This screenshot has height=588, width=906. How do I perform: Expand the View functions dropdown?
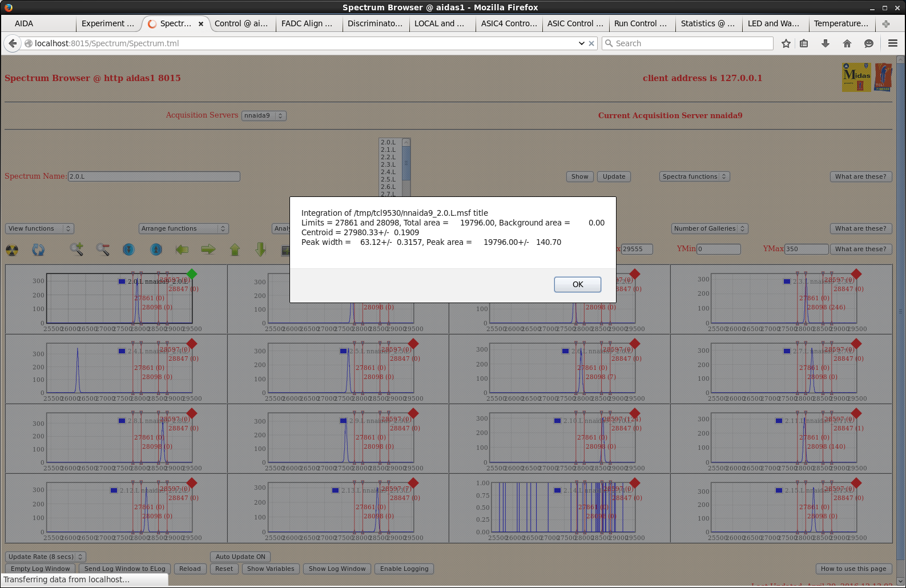pyautogui.click(x=39, y=229)
